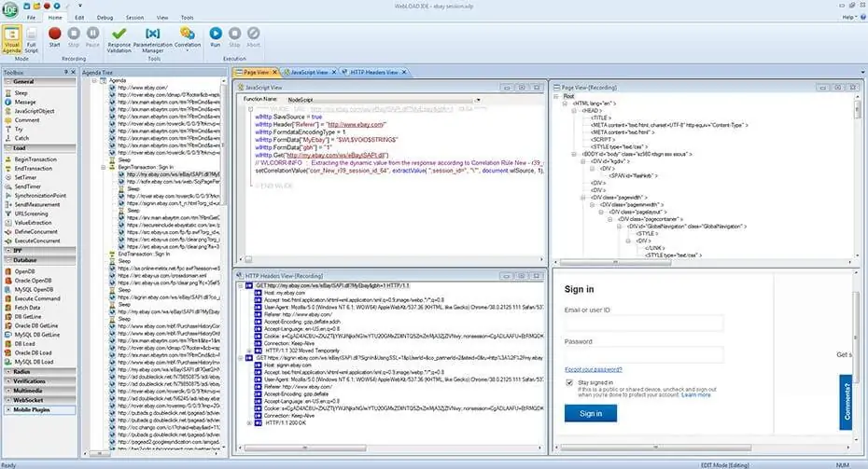Select the ValueExtraction toolbox item
This screenshot has height=469, width=868.
pyautogui.click(x=34, y=222)
